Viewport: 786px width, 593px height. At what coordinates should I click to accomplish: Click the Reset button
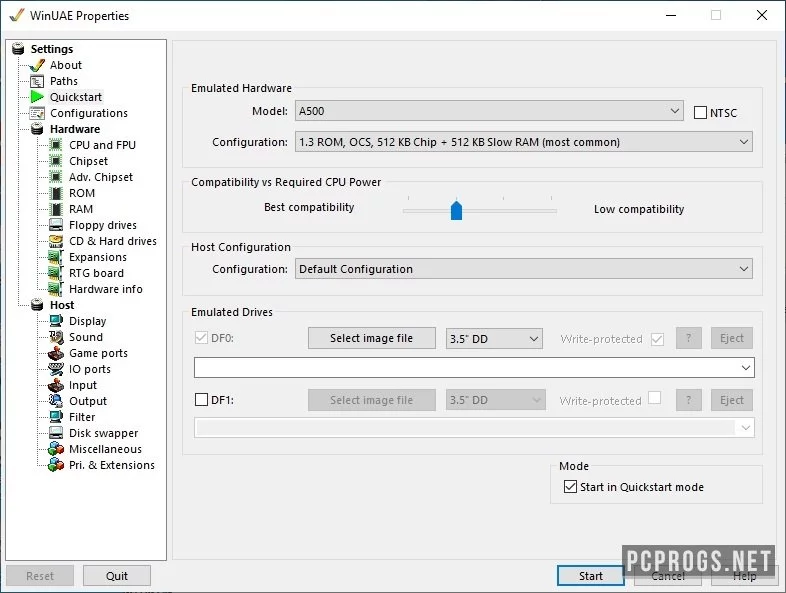click(40, 576)
